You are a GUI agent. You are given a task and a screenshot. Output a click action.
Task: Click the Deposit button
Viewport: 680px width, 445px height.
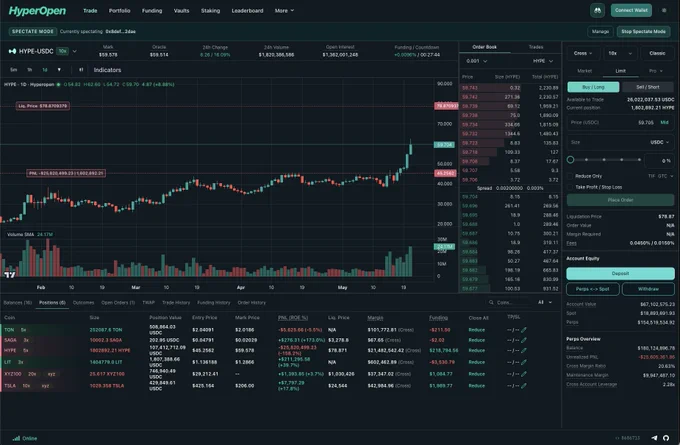[620, 274]
